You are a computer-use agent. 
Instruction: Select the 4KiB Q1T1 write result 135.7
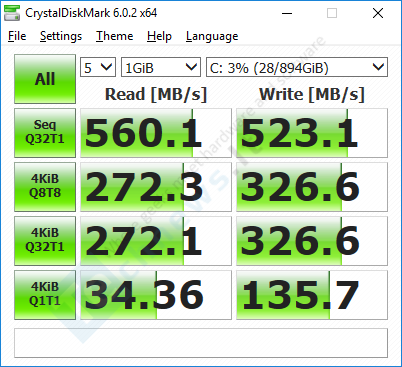tap(312, 295)
